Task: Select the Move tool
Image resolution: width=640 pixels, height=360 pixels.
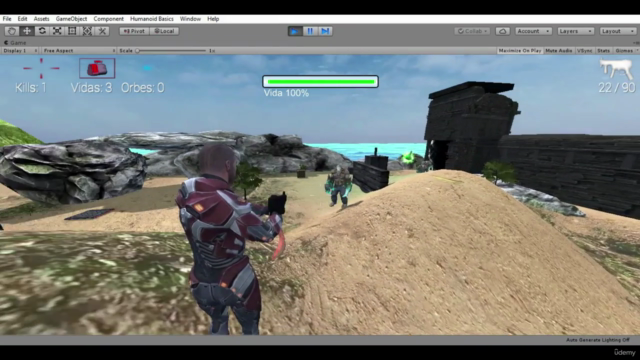Action: click(27, 31)
